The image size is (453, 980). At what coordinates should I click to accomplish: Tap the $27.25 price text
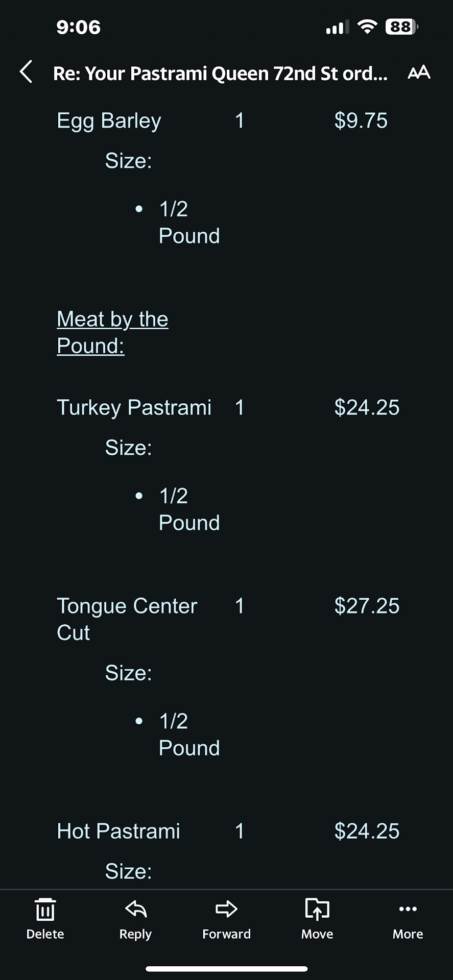[367, 606]
